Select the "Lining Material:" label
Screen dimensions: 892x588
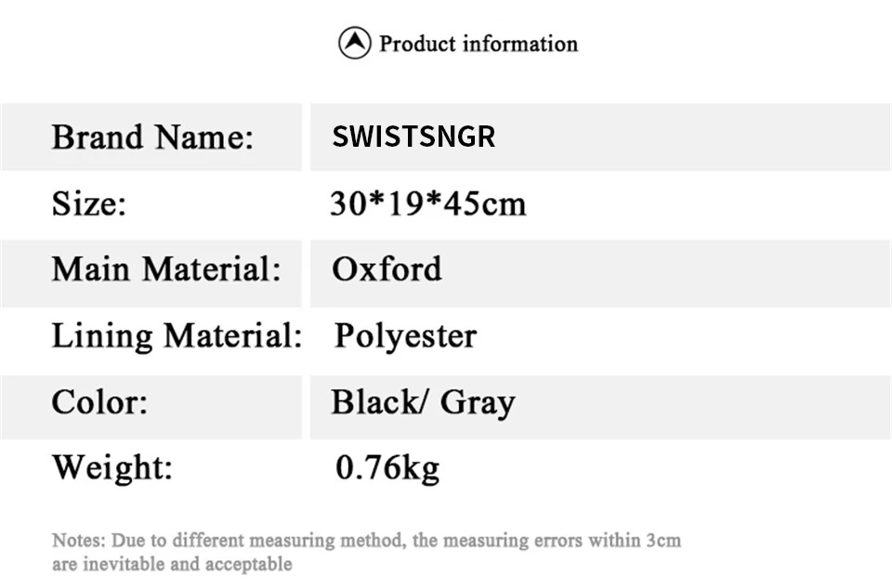click(177, 335)
